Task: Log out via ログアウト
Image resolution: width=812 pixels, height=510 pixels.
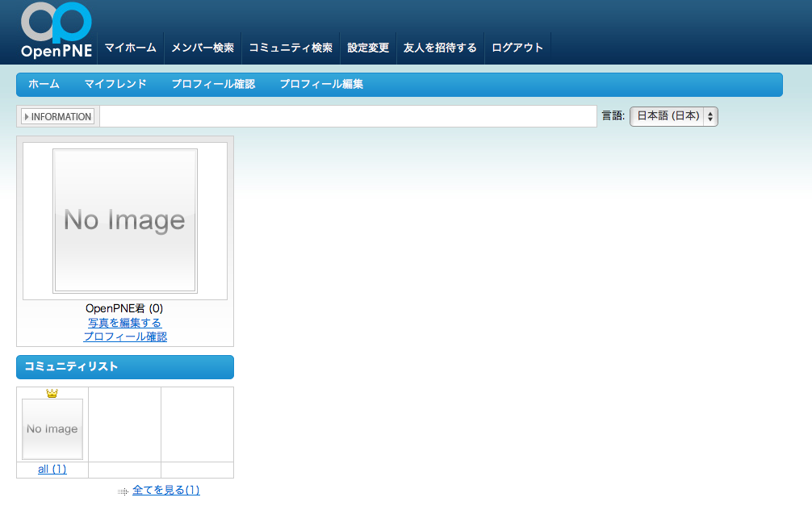Action: click(517, 48)
